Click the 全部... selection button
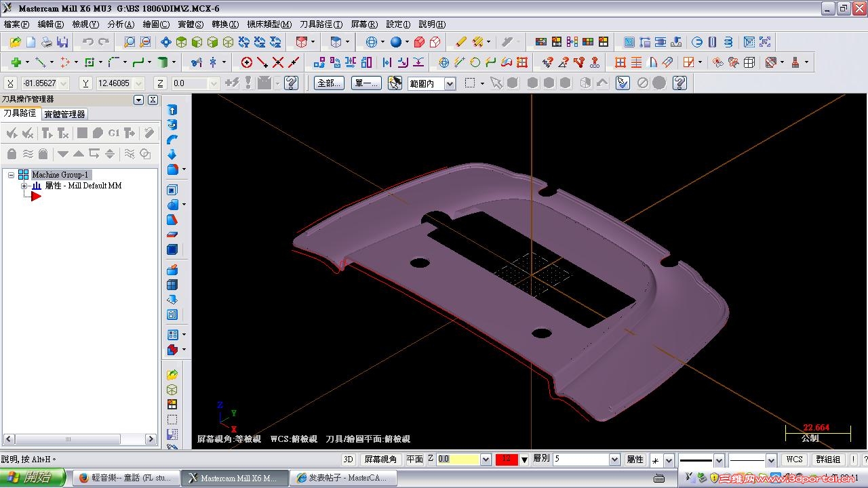 pyautogui.click(x=329, y=83)
